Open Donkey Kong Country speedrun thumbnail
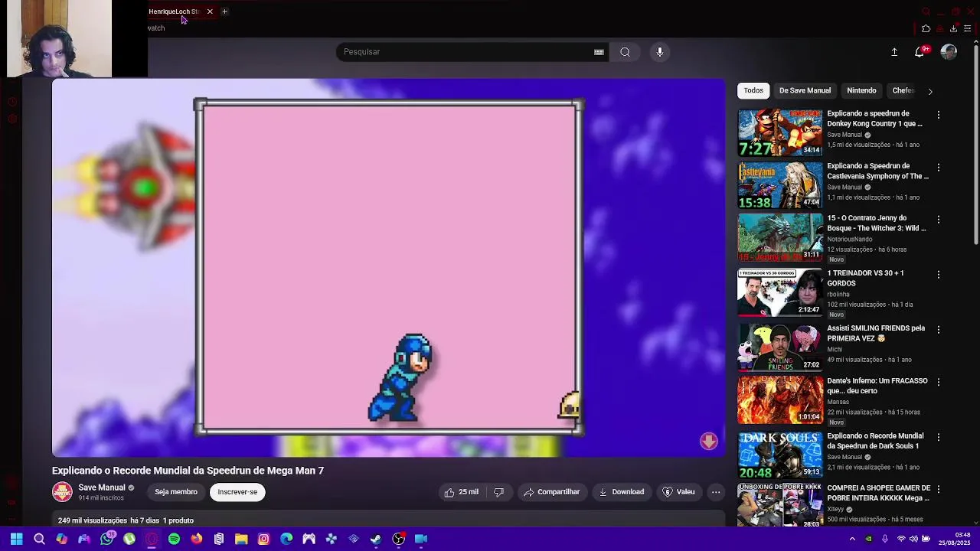Viewport: 980px width, 551px height. pyautogui.click(x=780, y=132)
